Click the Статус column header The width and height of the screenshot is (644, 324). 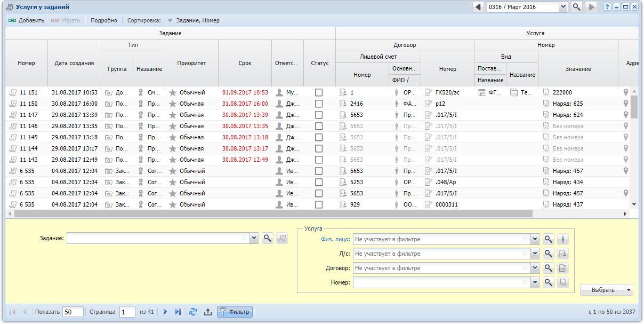(x=319, y=63)
